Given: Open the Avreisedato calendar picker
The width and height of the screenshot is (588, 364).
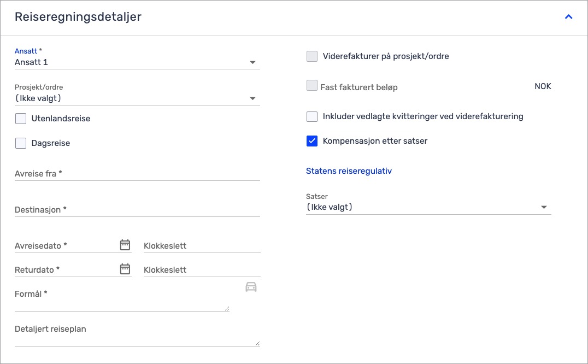Looking at the screenshot, I should (x=125, y=245).
